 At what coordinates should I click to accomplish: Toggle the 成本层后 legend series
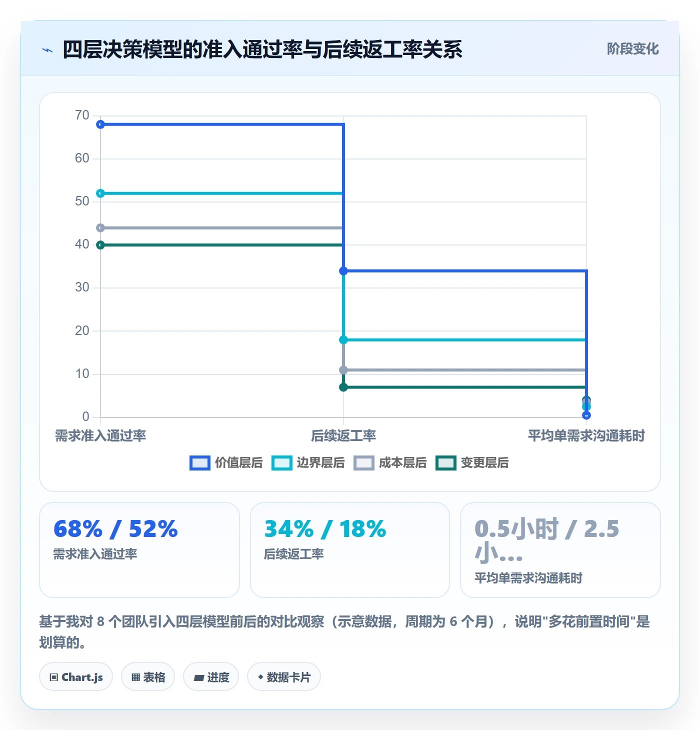[390, 463]
